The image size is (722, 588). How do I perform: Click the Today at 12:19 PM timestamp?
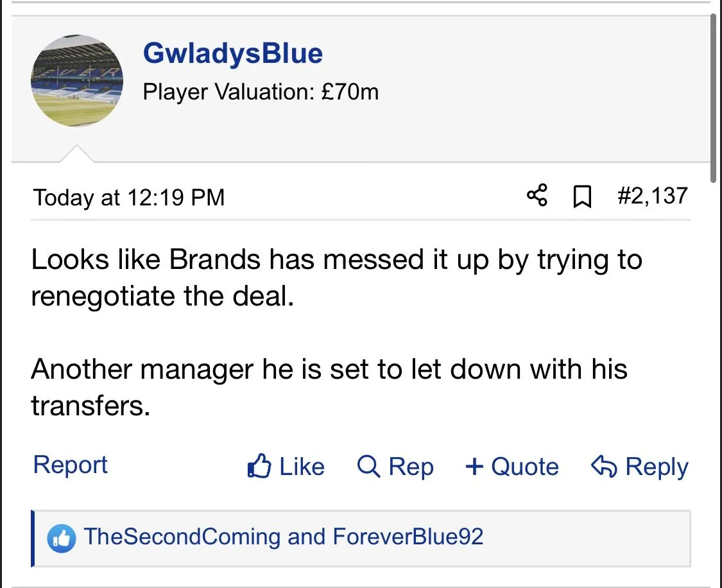click(x=129, y=197)
